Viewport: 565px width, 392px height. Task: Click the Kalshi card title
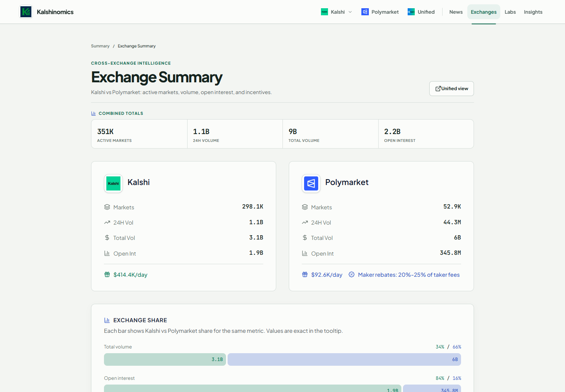tap(139, 182)
